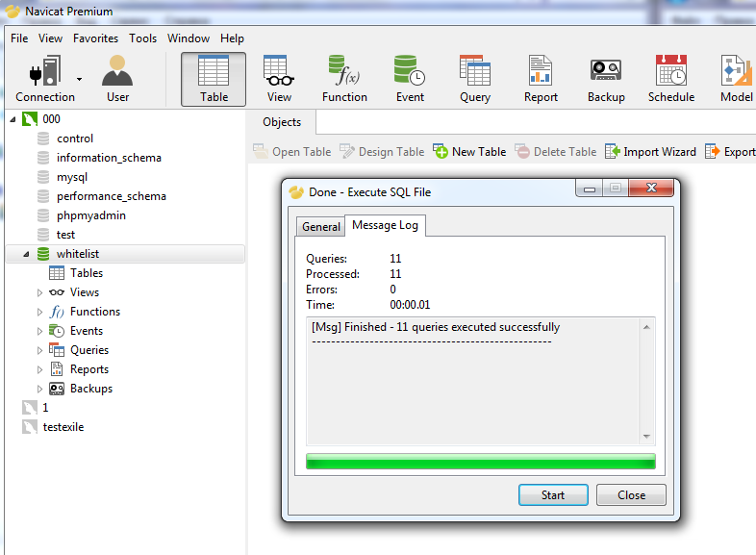Screen dimensions: 756x555
Task: Select the 000 connection
Action: 51,119
